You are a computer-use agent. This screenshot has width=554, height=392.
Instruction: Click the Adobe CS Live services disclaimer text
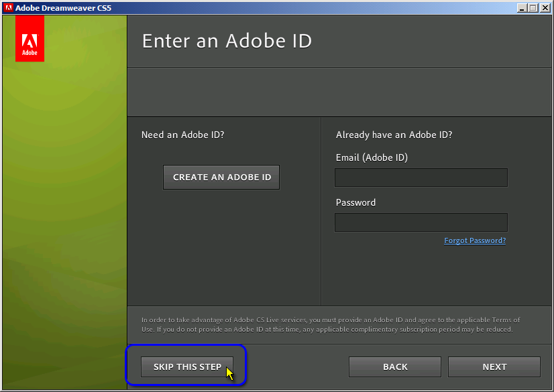331,324
